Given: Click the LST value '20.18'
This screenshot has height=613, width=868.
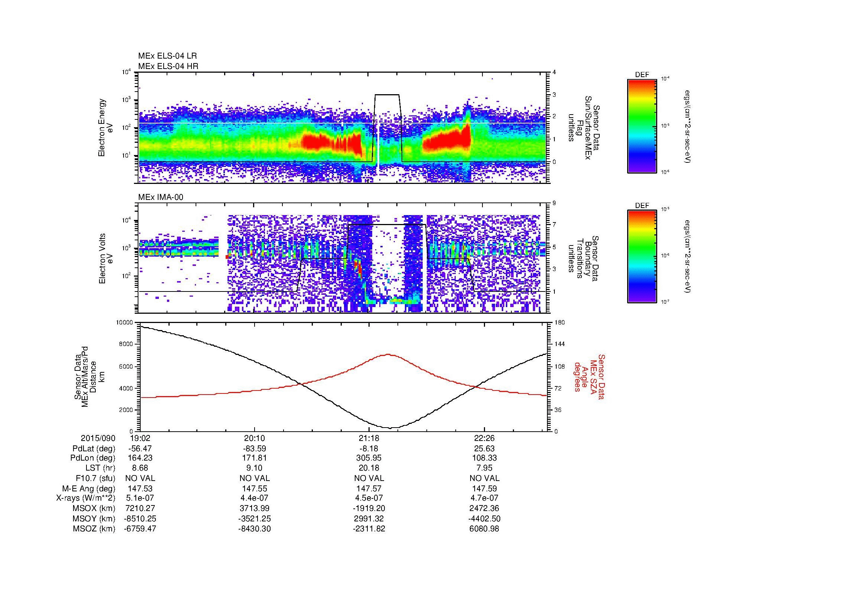Looking at the screenshot, I should click(369, 468).
